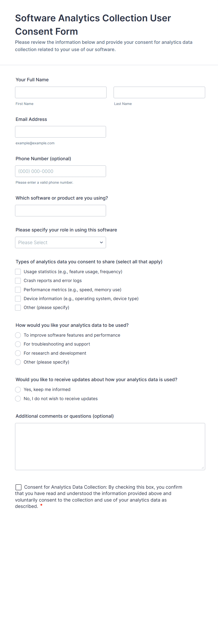Click the Phone Number field
Screen dimensions: 218x644
[60, 171]
